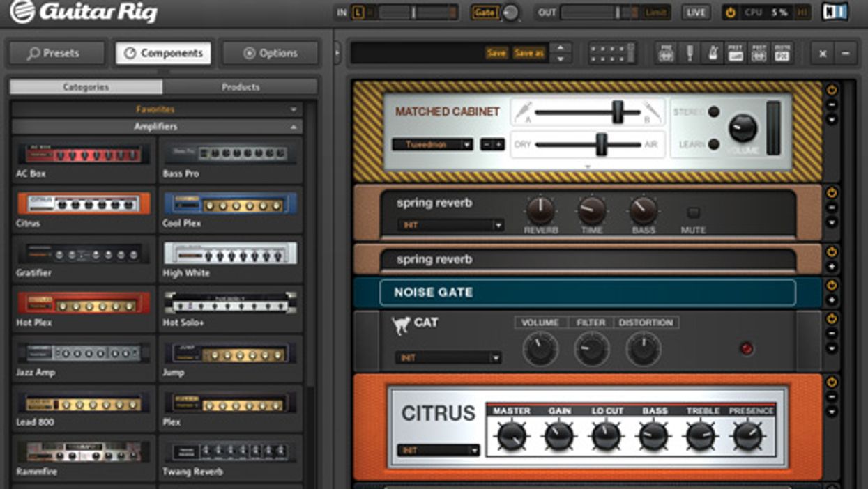This screenshot has height=489, width=868.
Task: Click the LIVE button
Action: coord(695,13)
